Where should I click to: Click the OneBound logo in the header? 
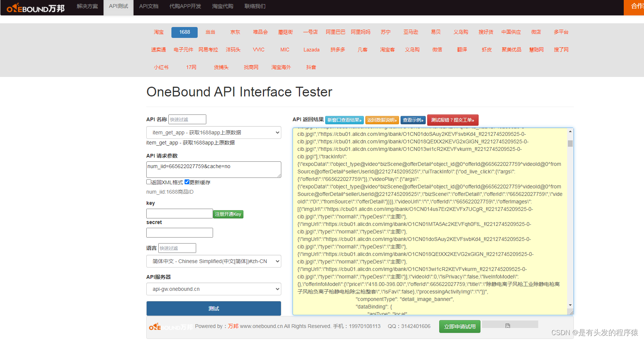click(x=36, y=8)
